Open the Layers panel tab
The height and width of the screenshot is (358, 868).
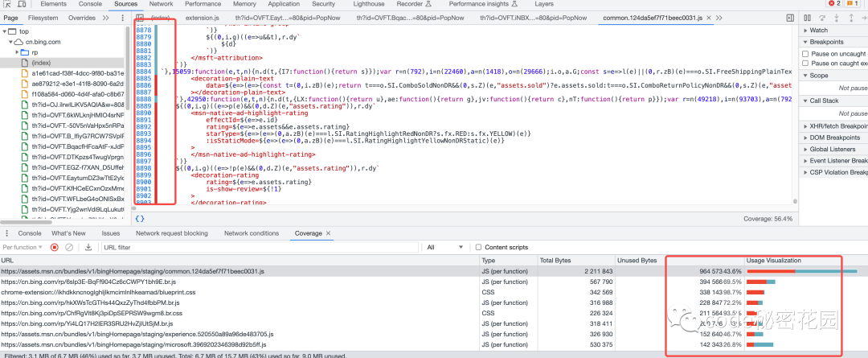pyautogui.click(x=543, y=4)
